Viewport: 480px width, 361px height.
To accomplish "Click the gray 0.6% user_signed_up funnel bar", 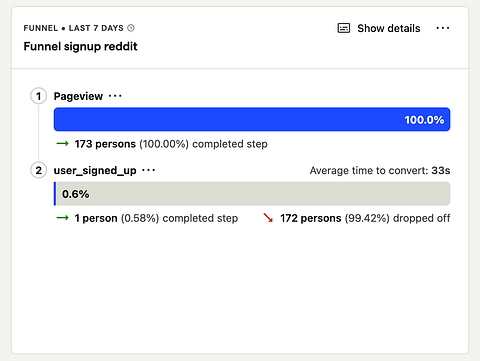I will coord(252,194).
